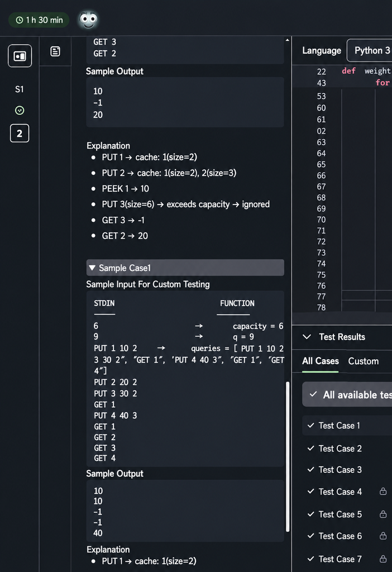The image size is (392, 572).
Task: Click line number 43 in the code editor
Action: tap(321, 83)
